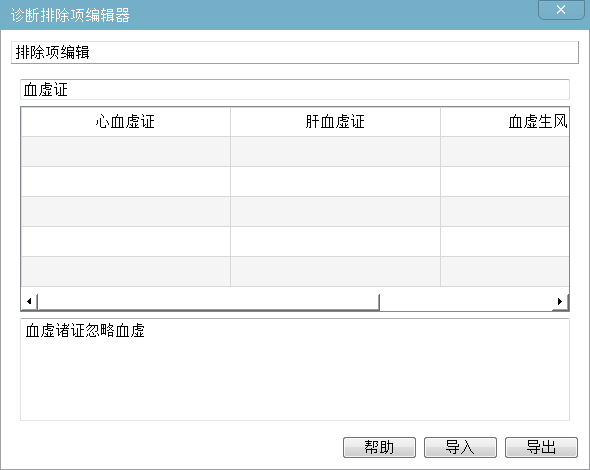The width and height of the screenshot is (590, 470).
Task: Select first row cell under 心血虚证
Action: click(x=126, y=152)
